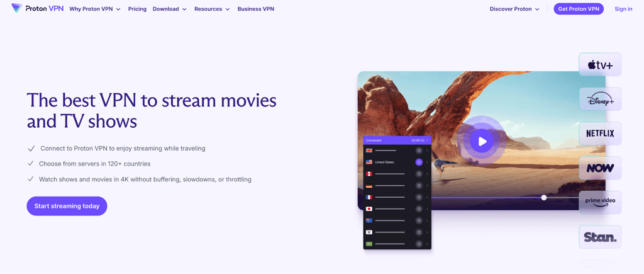The height and width of the screenshot is (274, 644).
Task: Click the South Korea flag in server list
Action: pyautogui.click(x=369, y=232)
